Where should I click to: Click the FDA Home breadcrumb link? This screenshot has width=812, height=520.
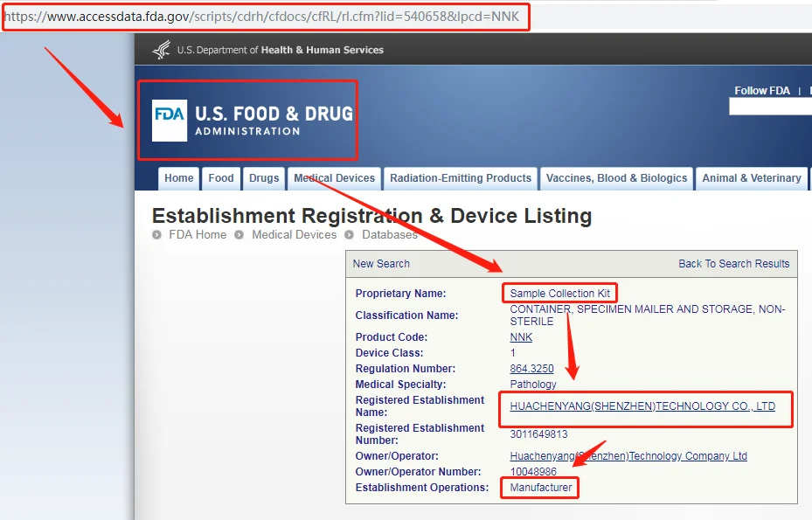click(198, 234)
